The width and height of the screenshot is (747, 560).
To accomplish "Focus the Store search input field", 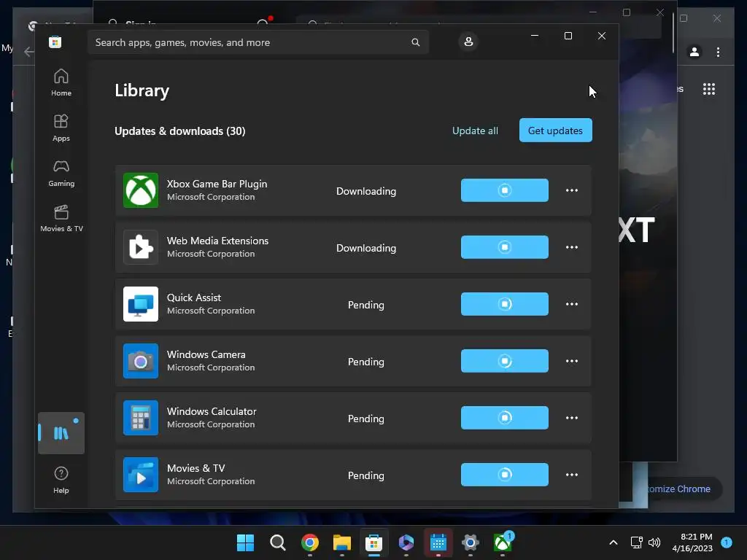I will pos(258,42).
